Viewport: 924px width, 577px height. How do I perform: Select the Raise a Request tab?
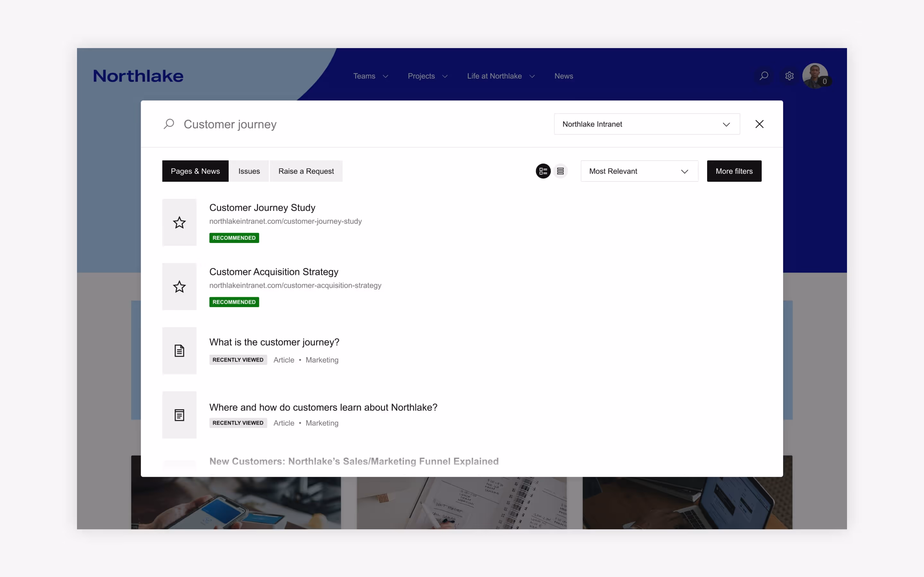(x=306, y=171)
